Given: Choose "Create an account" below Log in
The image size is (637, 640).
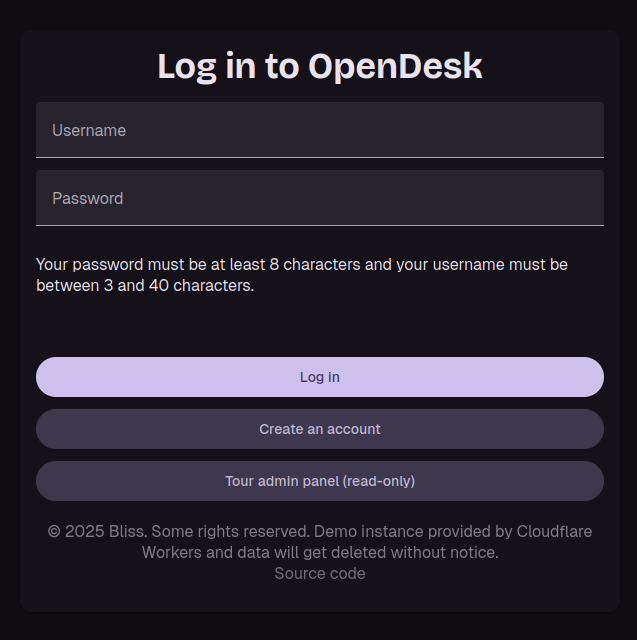Looking at the screenshot, I should (319, 429).
